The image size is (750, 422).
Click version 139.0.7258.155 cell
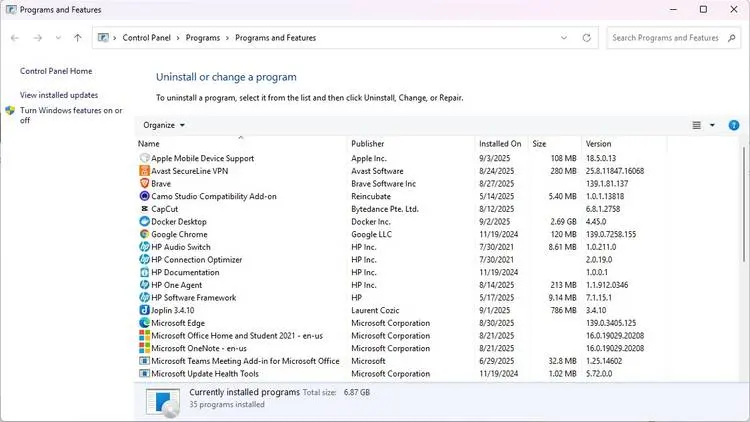click(611, 234)
